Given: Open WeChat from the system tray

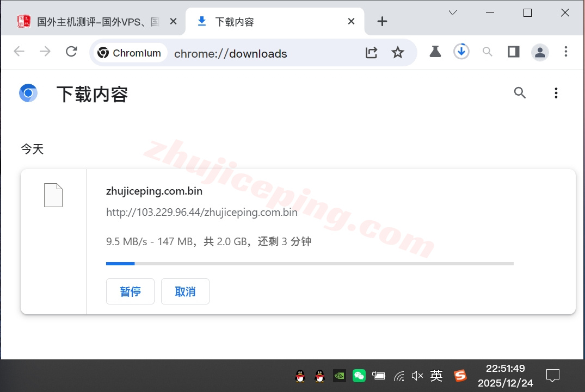Looking at the screenshot, I should (x=359, y=375).
